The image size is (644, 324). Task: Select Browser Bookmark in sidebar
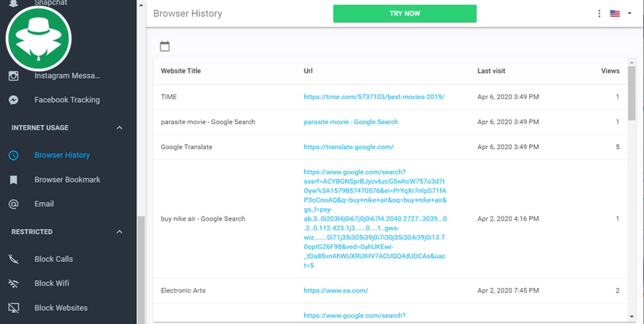point(67,180)
